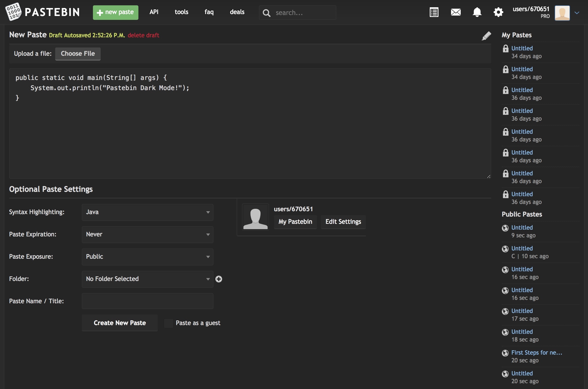588x389 pixels.
Task: Enable the Paste as a guest checkbox
Action: [168, 323]
